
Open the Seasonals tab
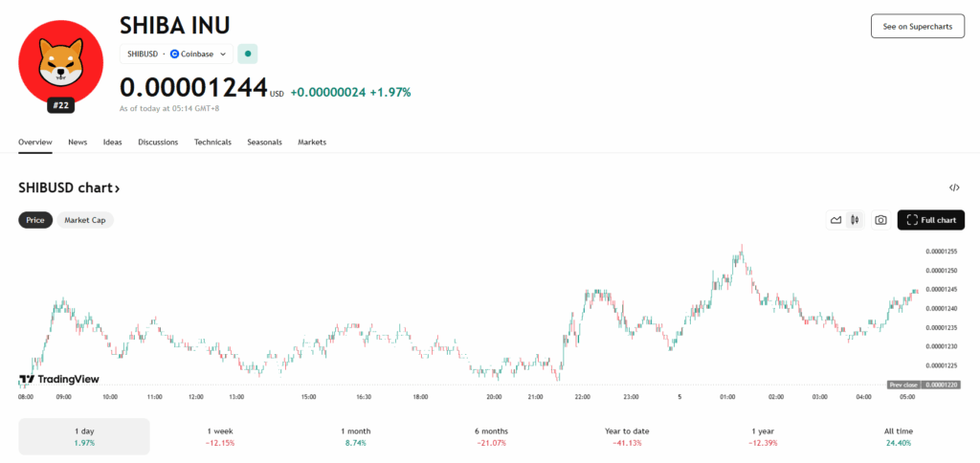[x=264, y=143]
